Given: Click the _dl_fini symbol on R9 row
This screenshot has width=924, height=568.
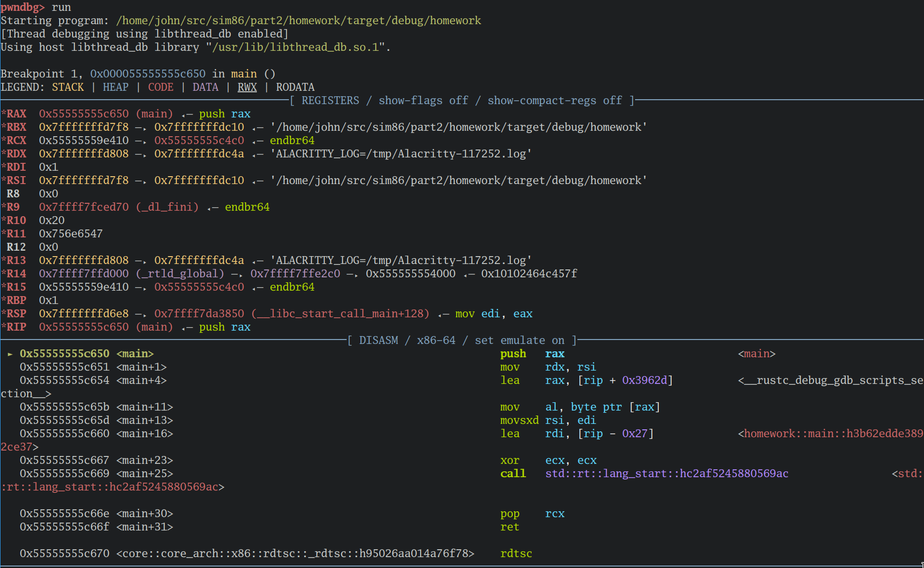Looking at the screenshot, I should 167,207.
